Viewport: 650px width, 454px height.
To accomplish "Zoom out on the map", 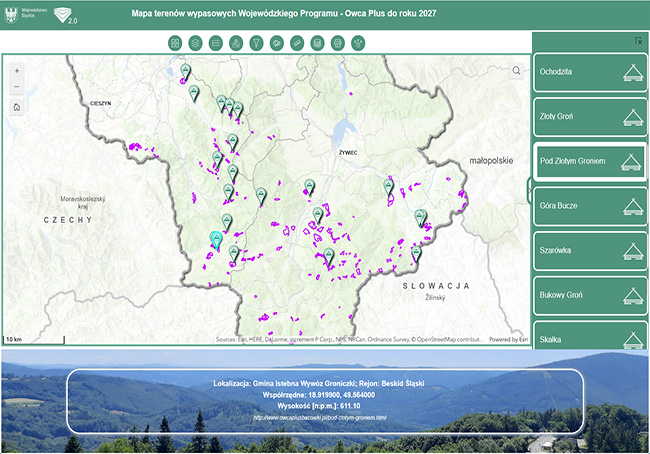I will (x=17, y=87).
